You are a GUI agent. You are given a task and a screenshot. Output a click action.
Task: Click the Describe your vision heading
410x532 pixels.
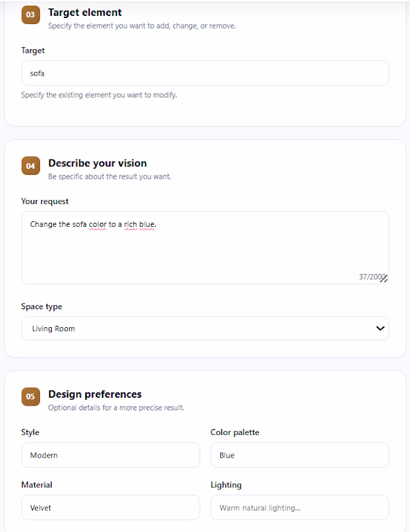pos(97,163)
